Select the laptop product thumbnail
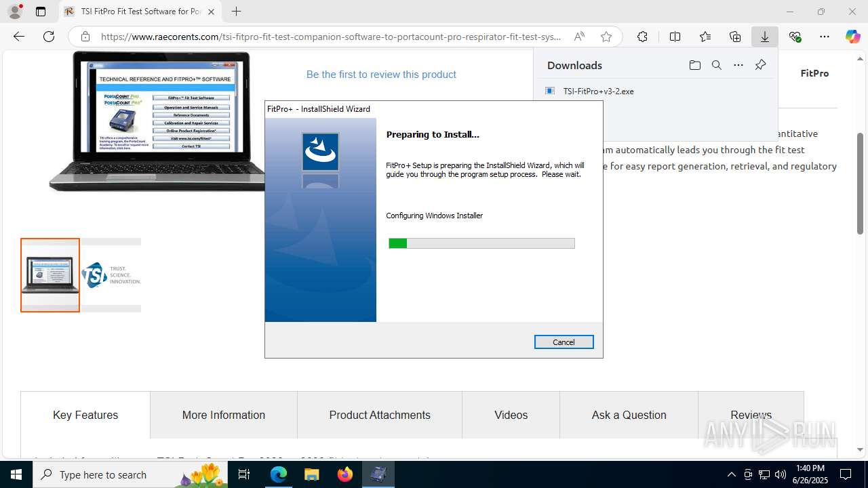This screenshot has width=868, height=488. coord(50,275)
